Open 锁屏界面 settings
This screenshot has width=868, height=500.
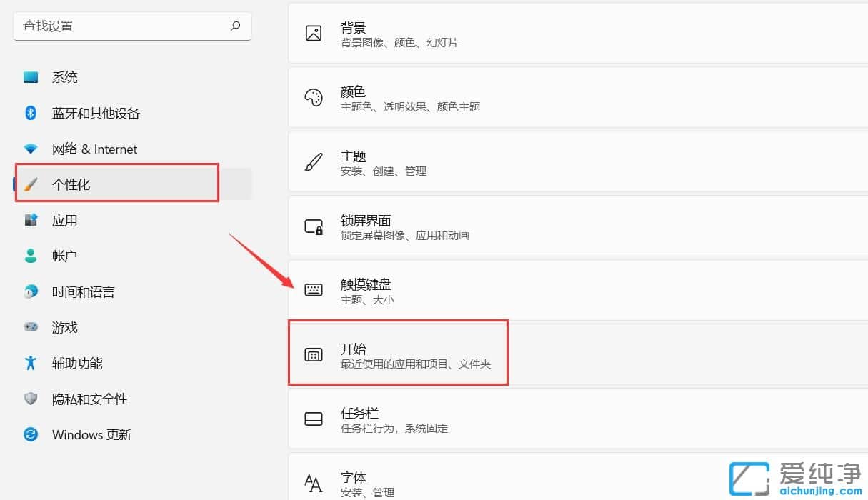point(578,226)
